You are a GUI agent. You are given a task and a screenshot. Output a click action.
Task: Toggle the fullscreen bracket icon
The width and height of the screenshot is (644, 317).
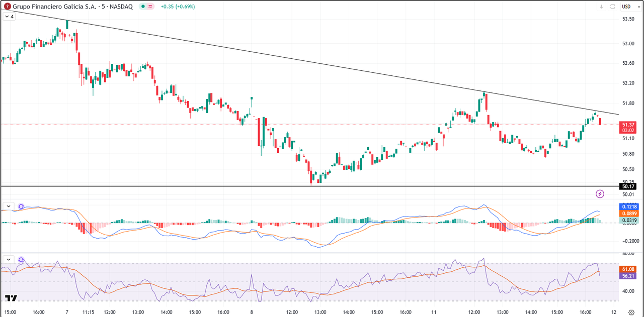[x=613, y=7]
